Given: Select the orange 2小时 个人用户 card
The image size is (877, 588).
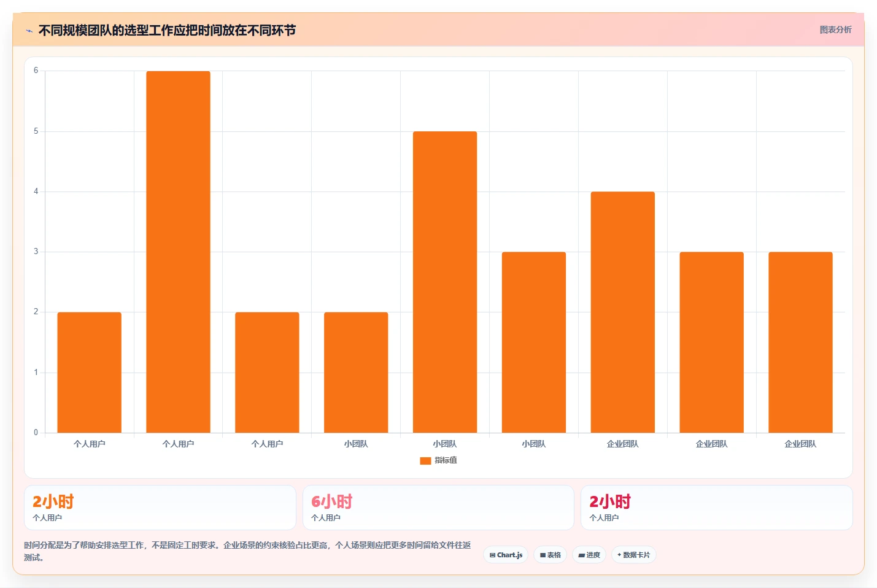Looking at the screenshot, I should click(160, 508).
